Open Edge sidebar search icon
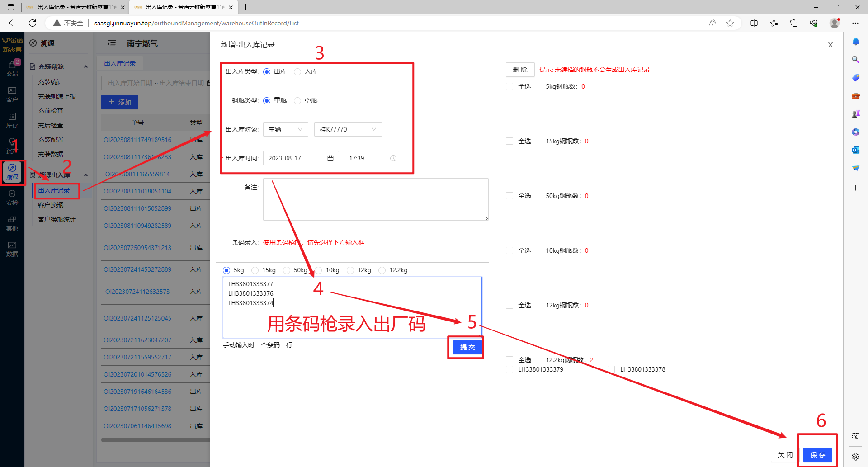 (x=856, y=60)
